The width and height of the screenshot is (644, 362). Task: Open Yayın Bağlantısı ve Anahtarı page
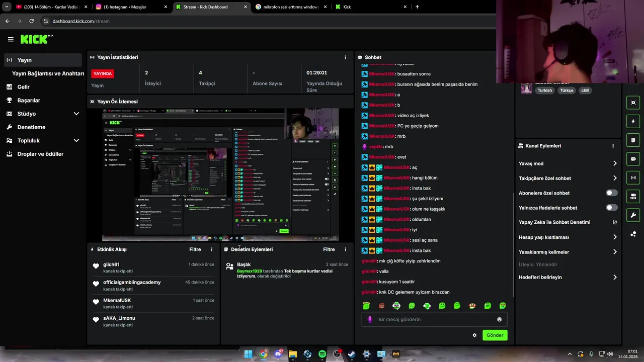[48, 73]
